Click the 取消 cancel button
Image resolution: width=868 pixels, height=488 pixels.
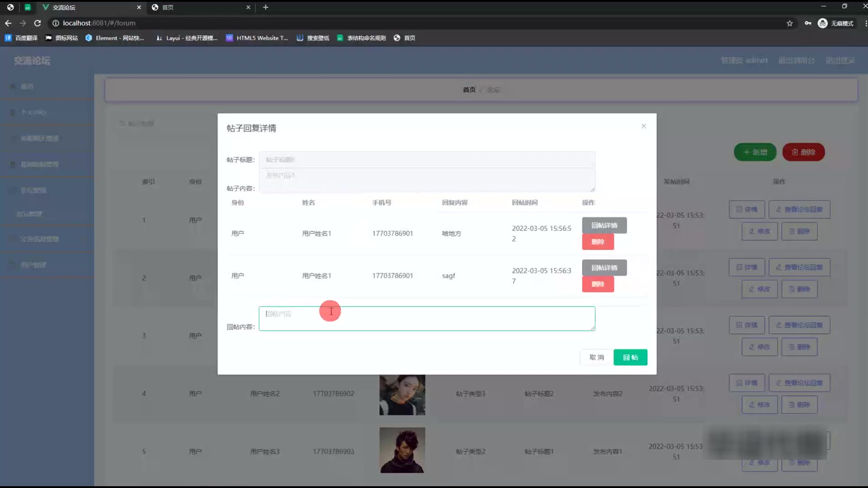point(596,357)
